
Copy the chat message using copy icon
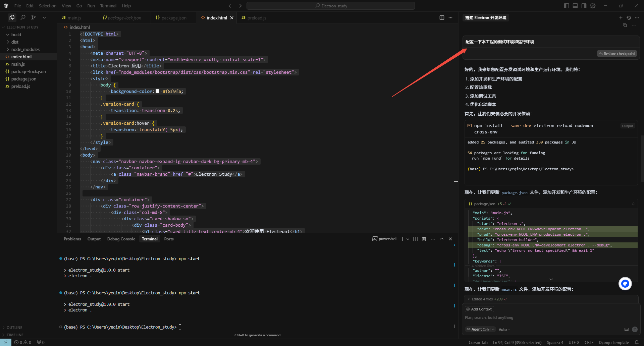click(625, 25)
